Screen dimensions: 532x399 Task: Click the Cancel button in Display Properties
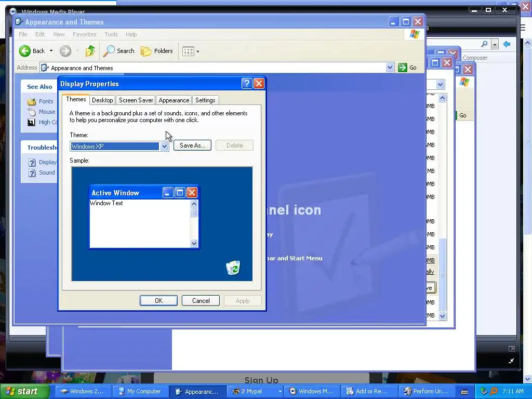pos(201,301)
